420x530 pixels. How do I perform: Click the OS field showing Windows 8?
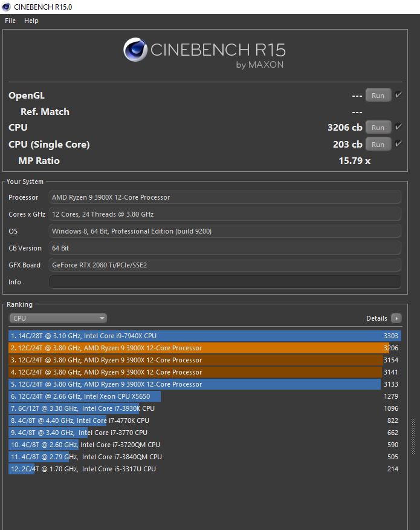tap(225, 231)
